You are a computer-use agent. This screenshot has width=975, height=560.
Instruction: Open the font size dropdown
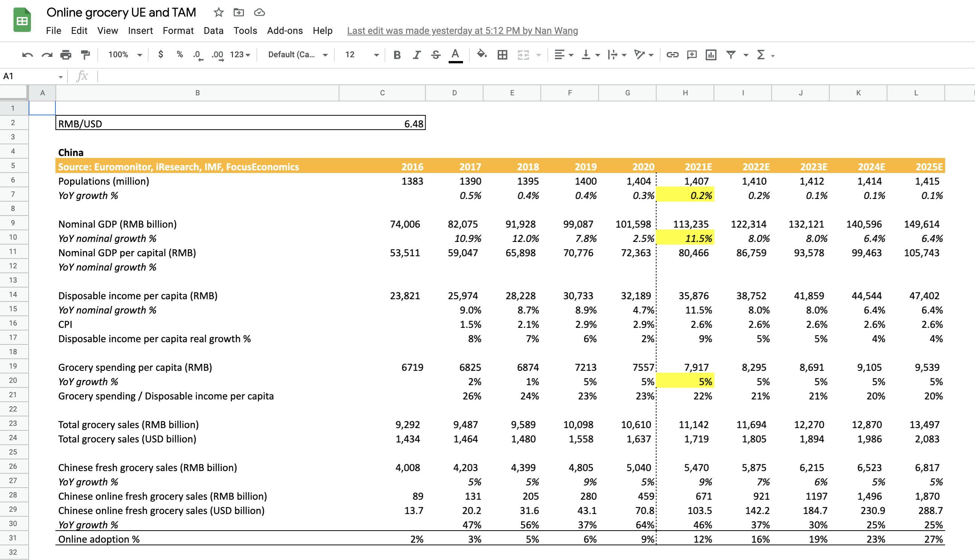(362, 55)
